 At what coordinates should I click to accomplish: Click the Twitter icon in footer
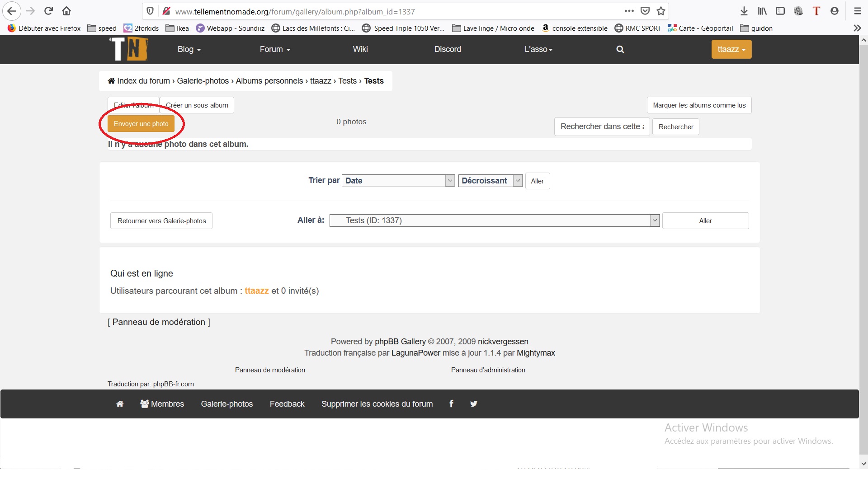tap(473, 404)
